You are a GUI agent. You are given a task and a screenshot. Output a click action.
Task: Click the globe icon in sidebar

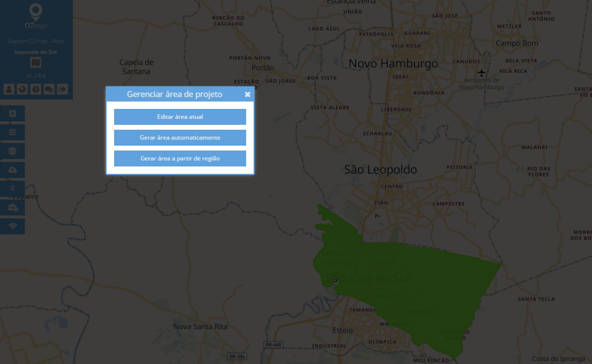click(x=23, y=89)
